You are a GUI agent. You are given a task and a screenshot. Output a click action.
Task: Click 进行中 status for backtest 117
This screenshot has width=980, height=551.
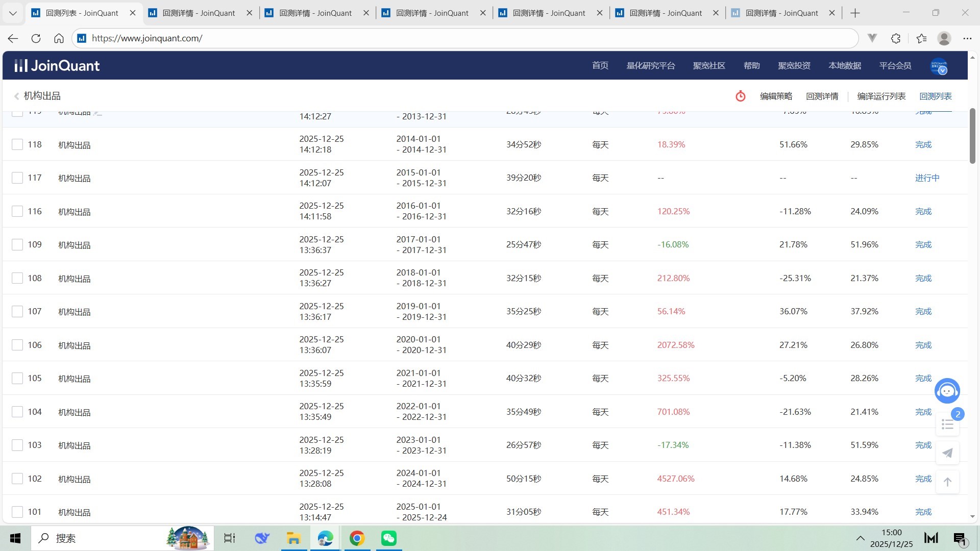(927, 178)
